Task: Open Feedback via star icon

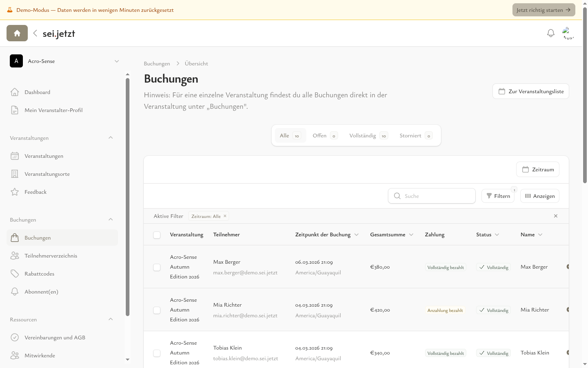Action: [x=15, y=192]
